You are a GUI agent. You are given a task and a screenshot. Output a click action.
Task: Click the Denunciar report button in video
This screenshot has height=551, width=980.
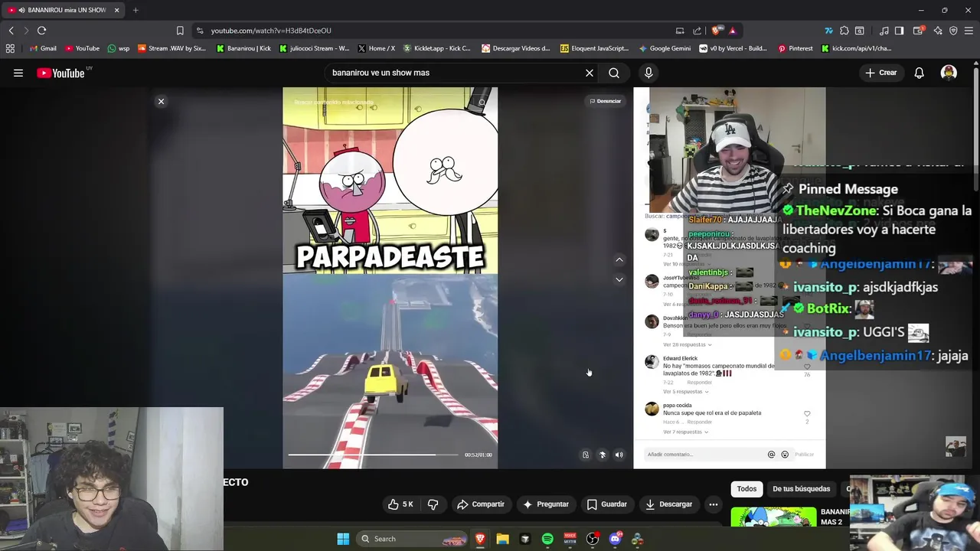[605, 101]
